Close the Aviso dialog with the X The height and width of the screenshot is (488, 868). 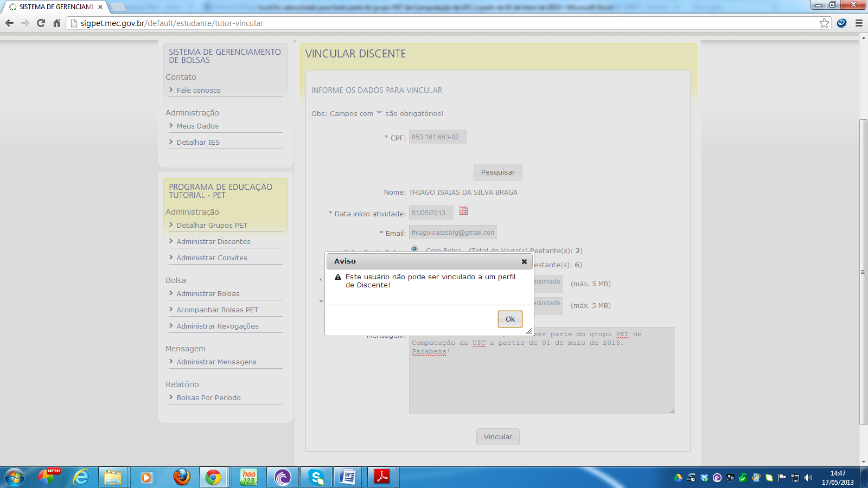tap(524, 261)
